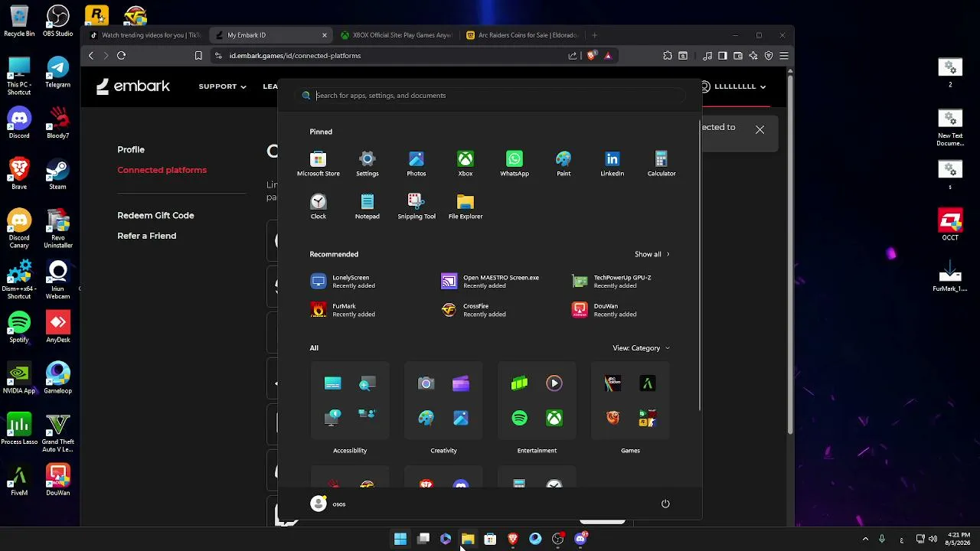This screenshot has height=551, width=980.
Task: Launch the pinned Settings app
Action: point(367,164)
